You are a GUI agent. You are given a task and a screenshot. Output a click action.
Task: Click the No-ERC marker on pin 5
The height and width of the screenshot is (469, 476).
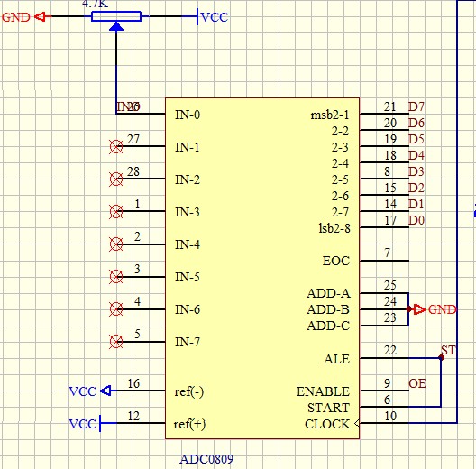(115, 342)
